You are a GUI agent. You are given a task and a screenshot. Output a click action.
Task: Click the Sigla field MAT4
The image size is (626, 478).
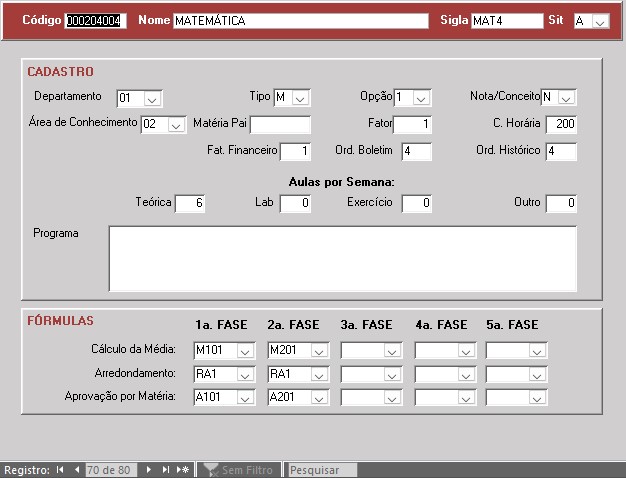point(507,21)
